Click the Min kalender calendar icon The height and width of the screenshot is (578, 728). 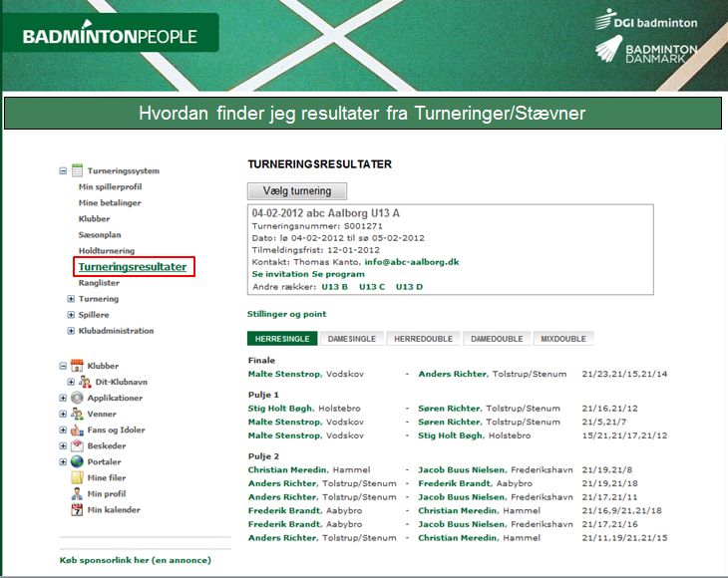(78, 509)
